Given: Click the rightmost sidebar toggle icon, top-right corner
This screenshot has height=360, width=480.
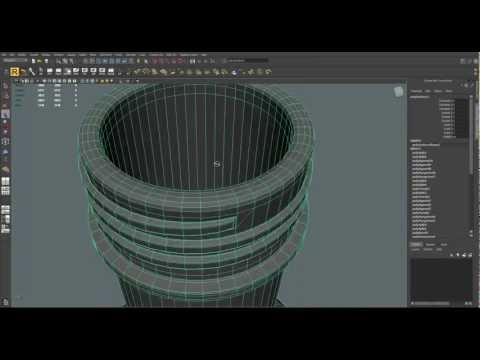Looking at the screenshot, I should 476,61.
